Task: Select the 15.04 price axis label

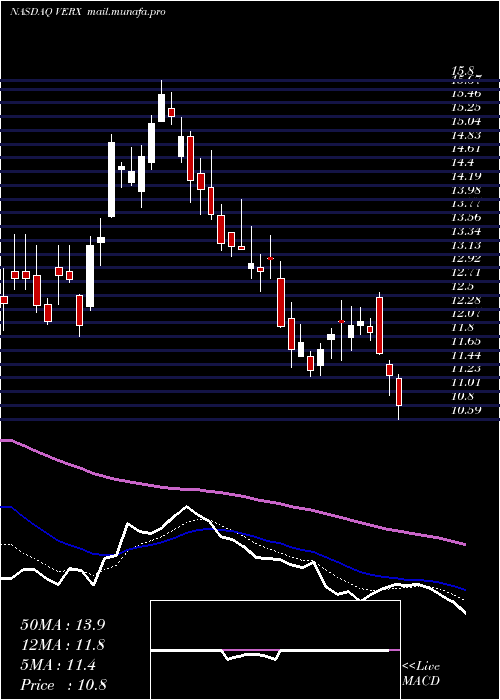Action: (466, 121)
